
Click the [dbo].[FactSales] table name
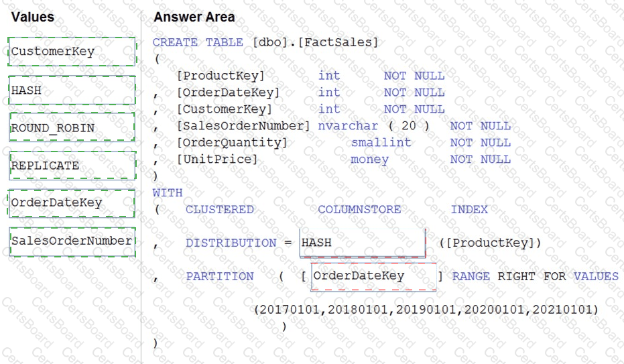click(x=315, y=42)
